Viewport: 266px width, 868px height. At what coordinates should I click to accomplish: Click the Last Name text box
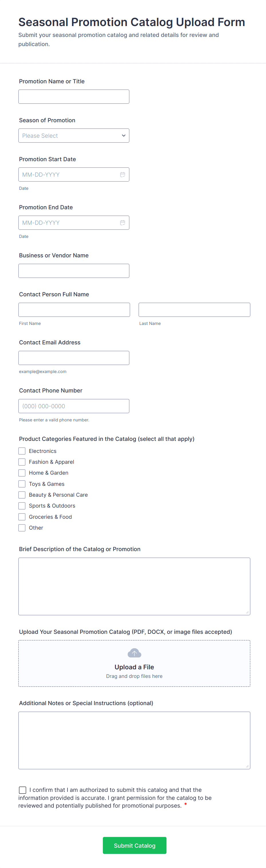coord(194,310)
